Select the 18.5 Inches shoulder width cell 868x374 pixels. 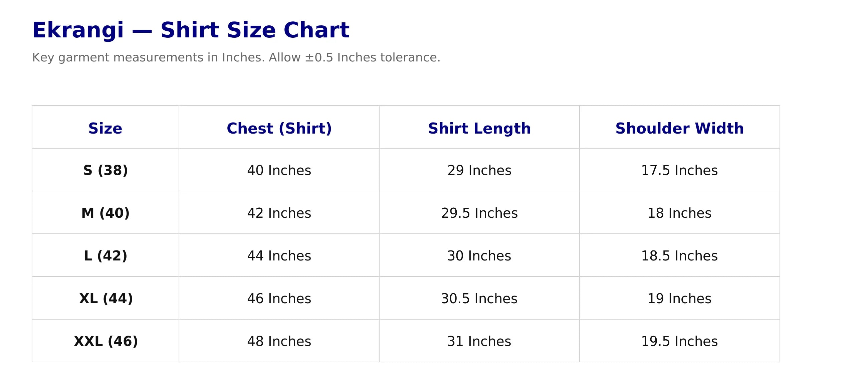tap(679, 256)
